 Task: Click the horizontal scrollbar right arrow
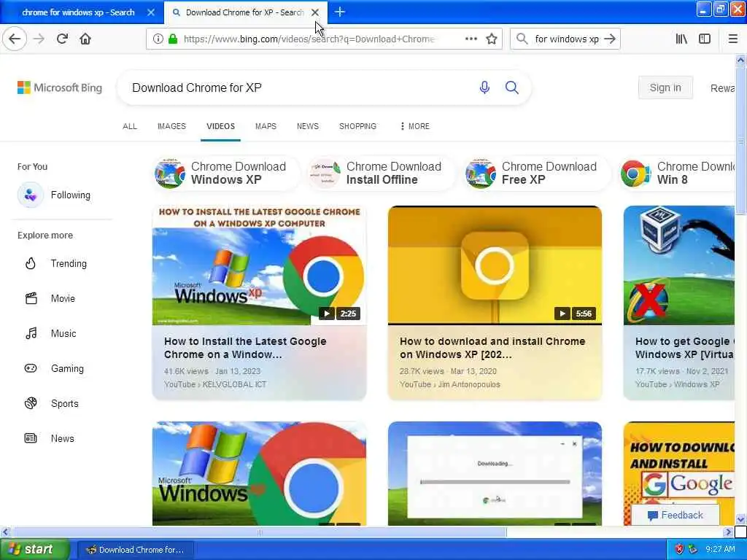(x=728, y=532)
